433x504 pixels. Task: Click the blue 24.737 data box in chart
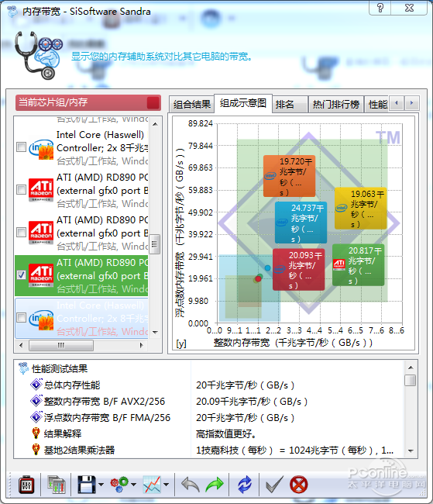(301, 223)
